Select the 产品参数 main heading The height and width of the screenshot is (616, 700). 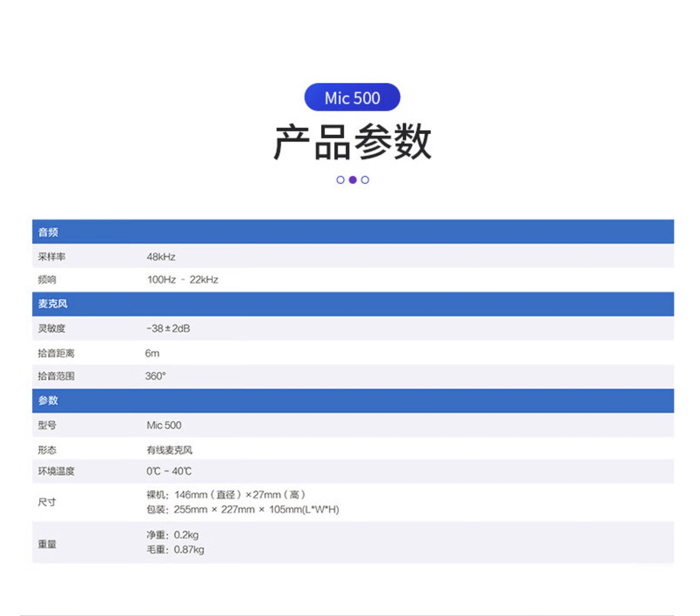point(352,142)
